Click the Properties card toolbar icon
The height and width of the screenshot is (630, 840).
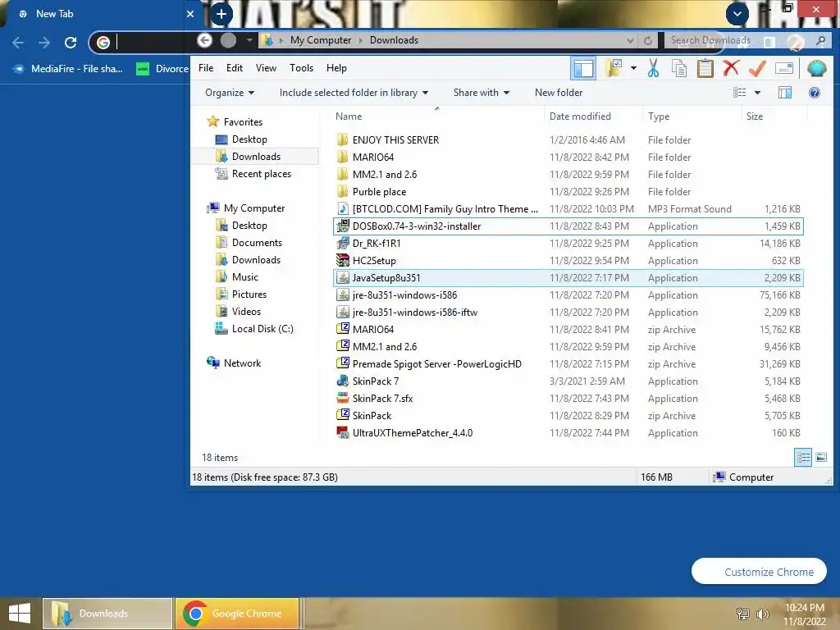pos(783,69)
